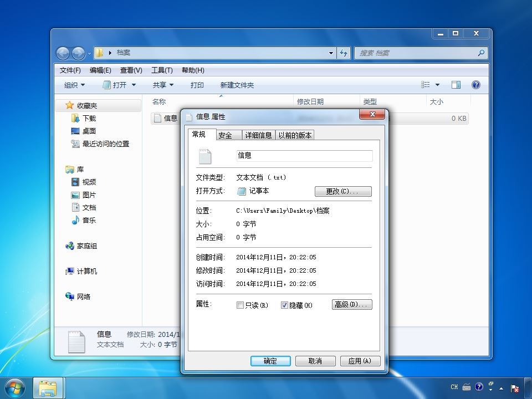532x399 pixels.
Task: Click the Back navigation arrow in Explorer
Action: (63, 53)
